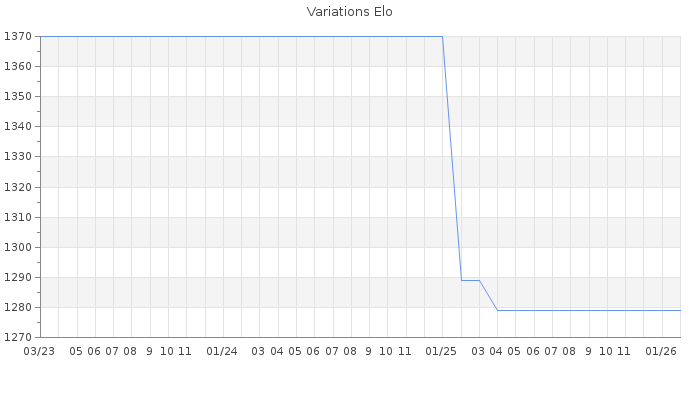Select the 1350 y-axis label
Screen dimensions: 700x400
[x=18, y=96]
